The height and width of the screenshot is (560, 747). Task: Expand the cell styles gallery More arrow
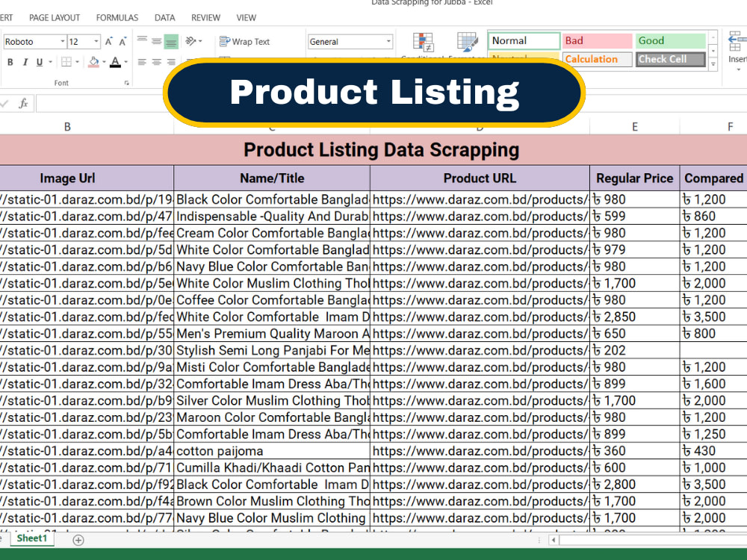point(713,63)
